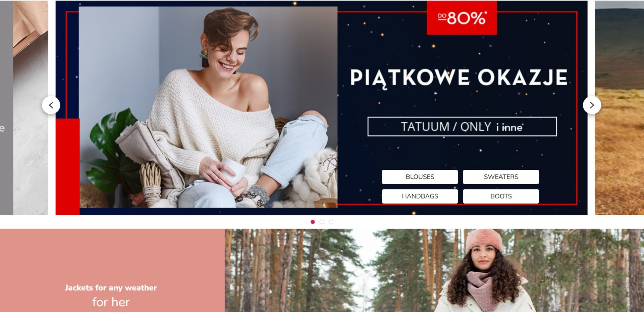Open the SWEATERS category
This screenshot has width=644, height=312.
(501, 177)
